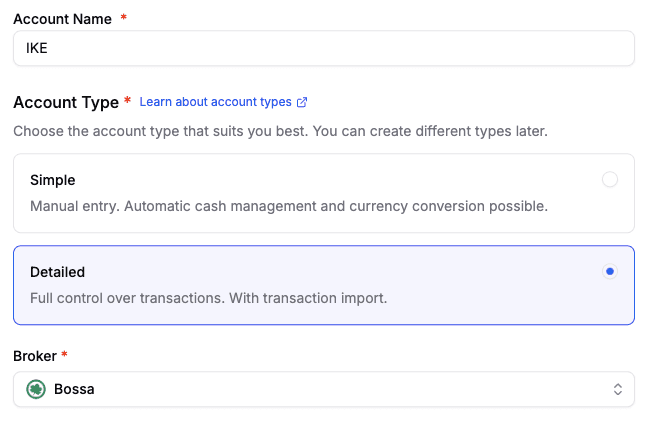Image resolution: width=651 pixels, height=421 pixels.
Task: Click the Broker dropdown up-down chevron
Action: 618,389
